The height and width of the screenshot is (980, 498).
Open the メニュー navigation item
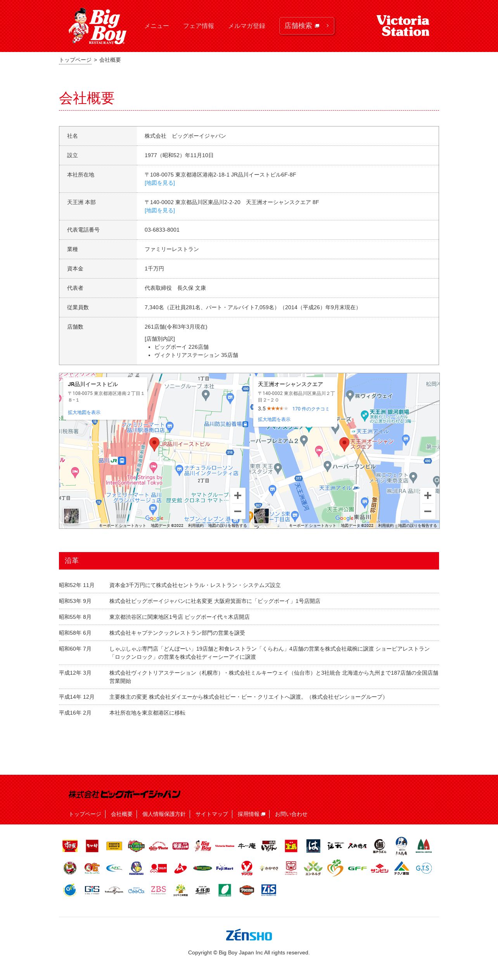pos(157,26)
